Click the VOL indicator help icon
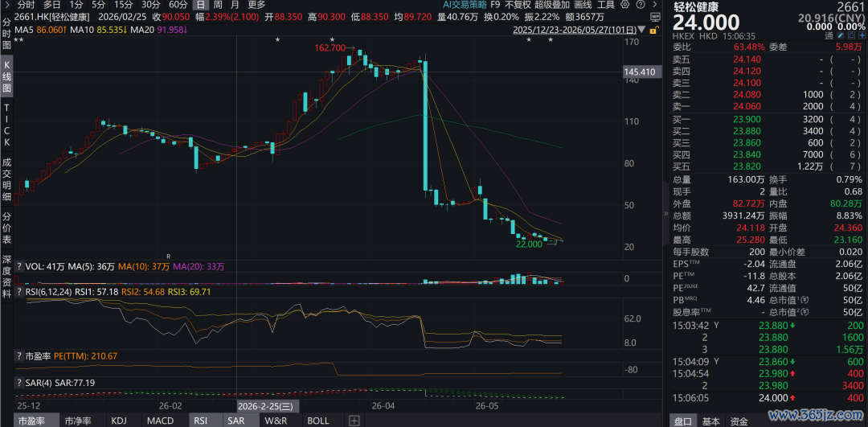The height and width of the screenshot is (427, 868). point(19,266)
